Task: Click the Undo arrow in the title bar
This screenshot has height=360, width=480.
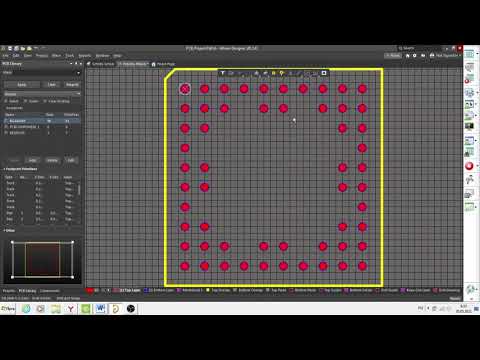Action: (36, 48)
